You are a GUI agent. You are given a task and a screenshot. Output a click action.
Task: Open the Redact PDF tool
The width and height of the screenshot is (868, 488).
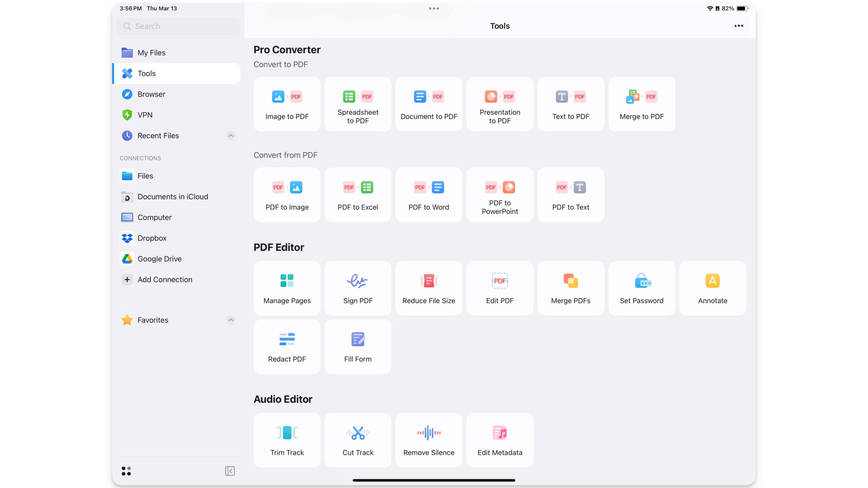pyautogui.click(x=287, y=346)
